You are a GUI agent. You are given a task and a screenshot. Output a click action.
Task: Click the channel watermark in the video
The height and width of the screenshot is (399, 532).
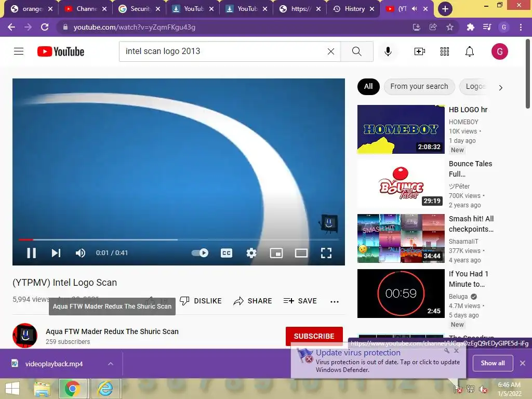pyautogui.click(x=328, y=224)
